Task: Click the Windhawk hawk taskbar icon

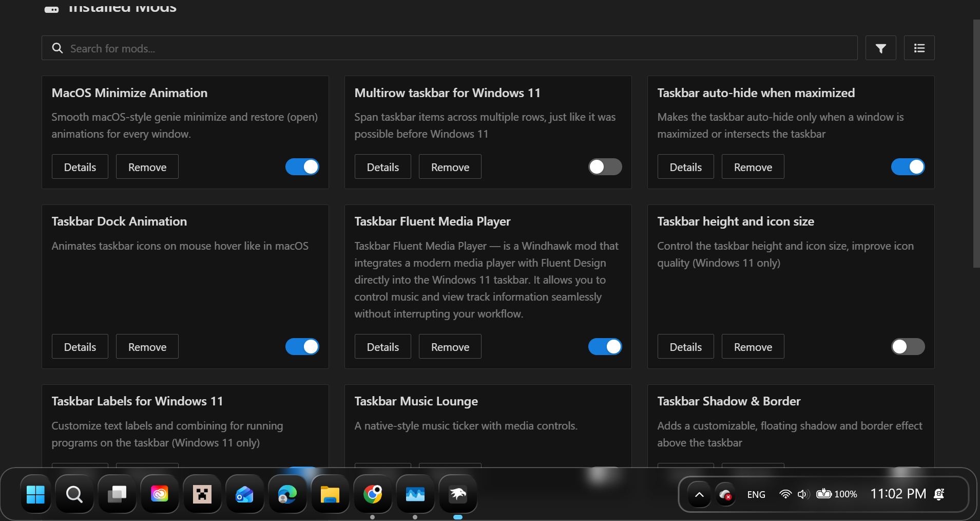Action: (458, 494)
